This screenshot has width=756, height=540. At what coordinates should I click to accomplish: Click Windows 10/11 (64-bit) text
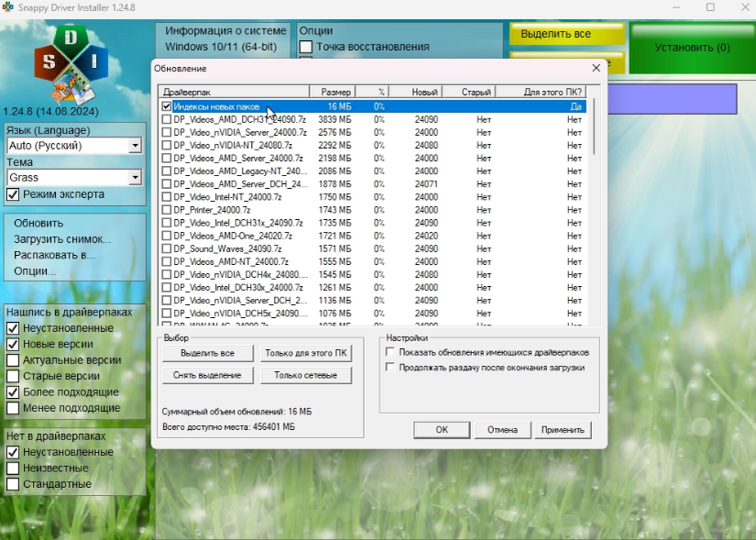pyautogui.click(x=221, y=47)
